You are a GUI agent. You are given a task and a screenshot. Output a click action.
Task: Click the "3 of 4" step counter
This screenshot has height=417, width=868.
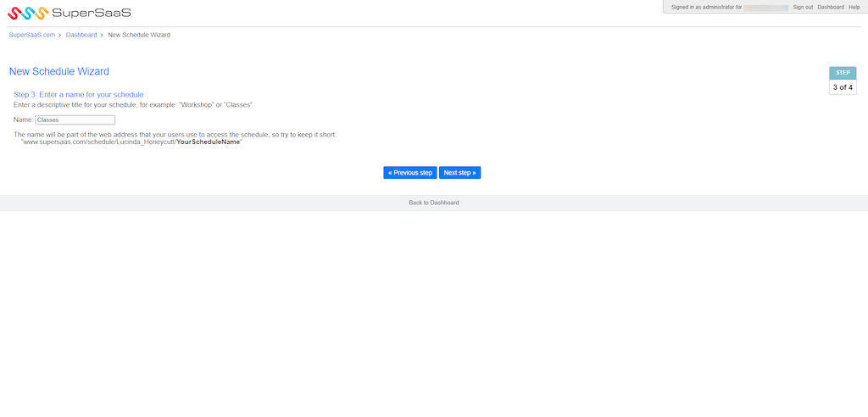pos(843,87)
